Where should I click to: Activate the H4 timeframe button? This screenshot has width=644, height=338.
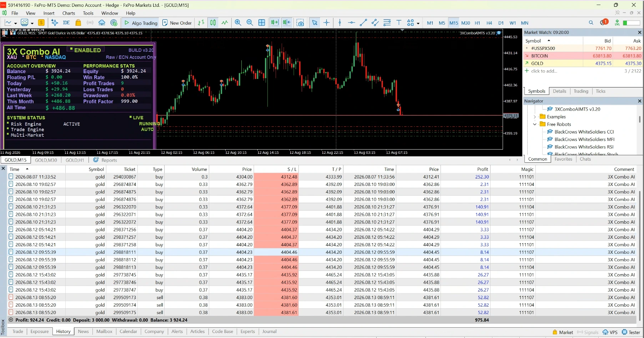pyautogui.click(x=489, y=23)
